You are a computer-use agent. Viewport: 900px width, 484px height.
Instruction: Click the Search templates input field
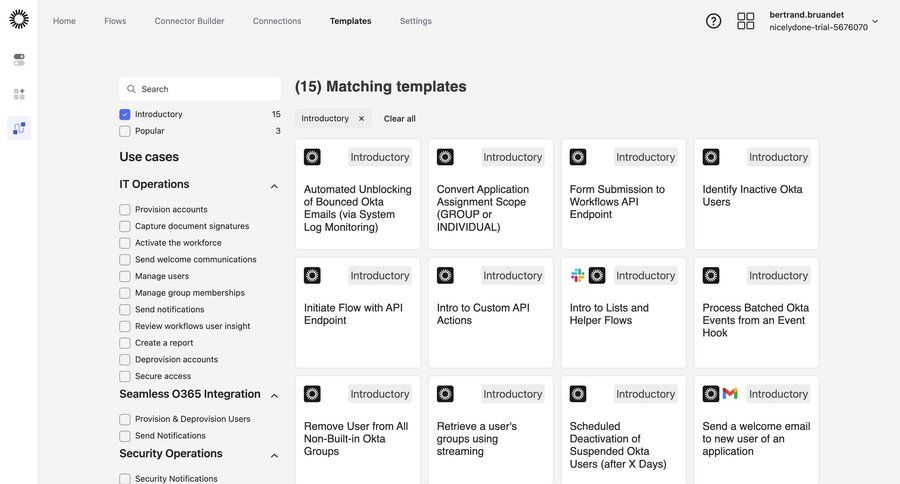200,89
